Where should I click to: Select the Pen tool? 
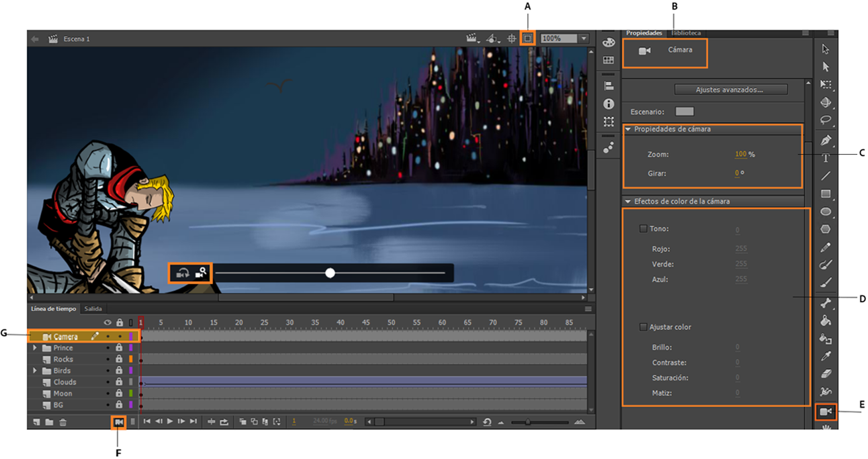point(826,140)
